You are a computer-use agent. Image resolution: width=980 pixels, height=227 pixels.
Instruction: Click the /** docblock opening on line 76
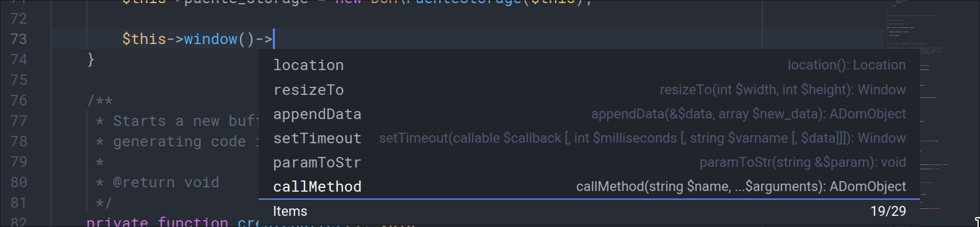[x=100, y=100]
